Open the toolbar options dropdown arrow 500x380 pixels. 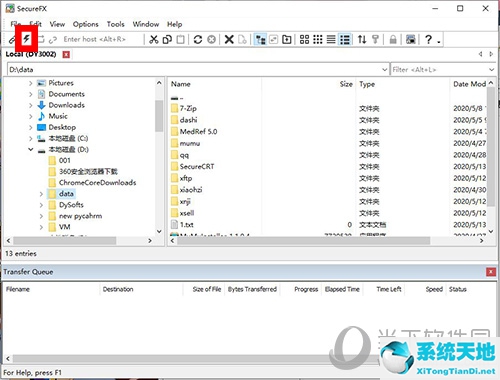(439, 41)
